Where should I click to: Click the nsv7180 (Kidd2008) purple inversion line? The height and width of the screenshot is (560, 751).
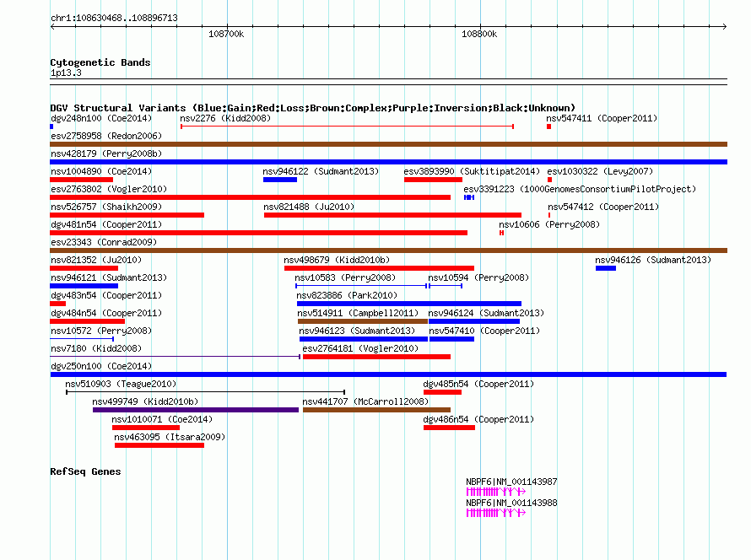176,357
